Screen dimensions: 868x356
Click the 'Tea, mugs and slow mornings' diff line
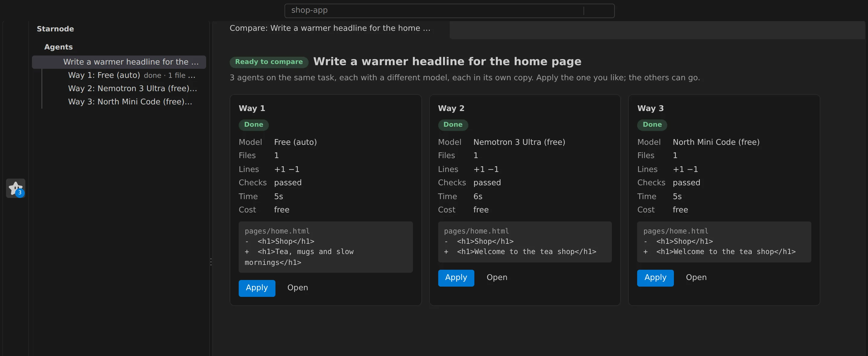[299, 257]
